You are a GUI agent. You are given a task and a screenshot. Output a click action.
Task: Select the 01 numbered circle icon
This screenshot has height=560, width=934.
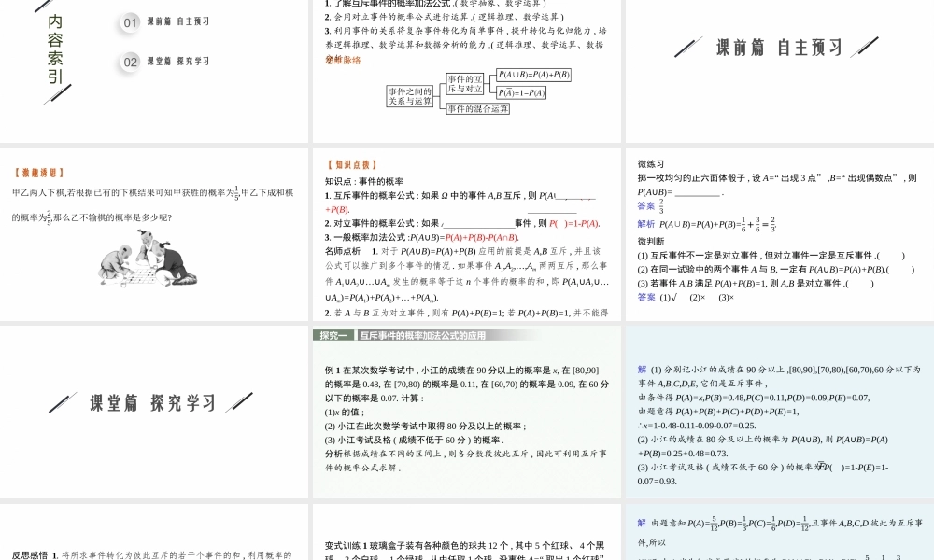pos(128,22)
